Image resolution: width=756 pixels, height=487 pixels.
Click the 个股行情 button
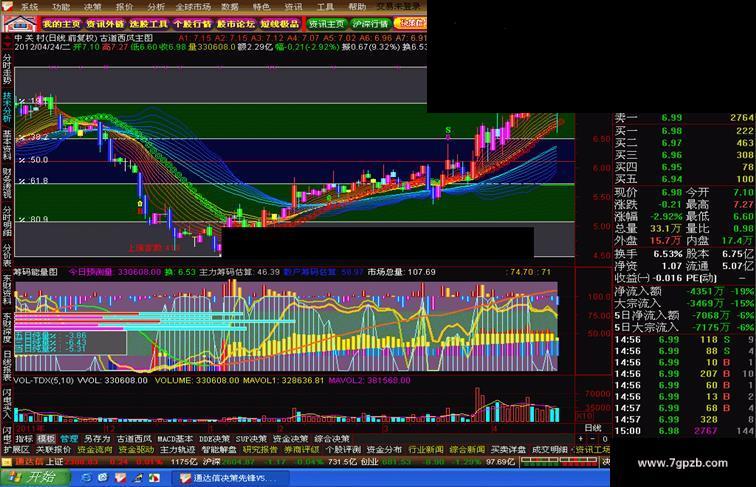[192, 24]
